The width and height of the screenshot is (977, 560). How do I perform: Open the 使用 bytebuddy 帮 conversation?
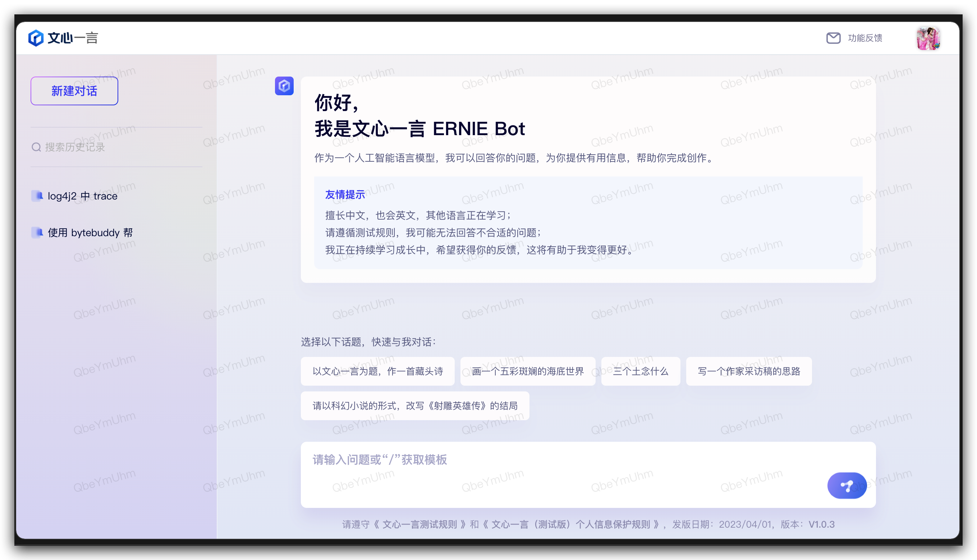click(x=82, y=232)
